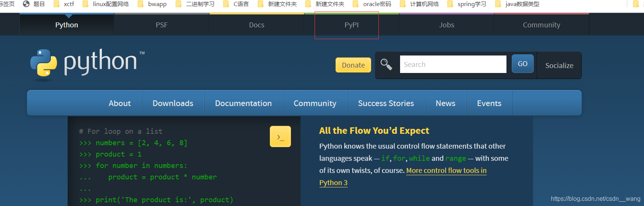The height and width of the screenshot is (206, 644).
Task: Open the xctf bookmark folder
Action: click(x=63, y=4)
